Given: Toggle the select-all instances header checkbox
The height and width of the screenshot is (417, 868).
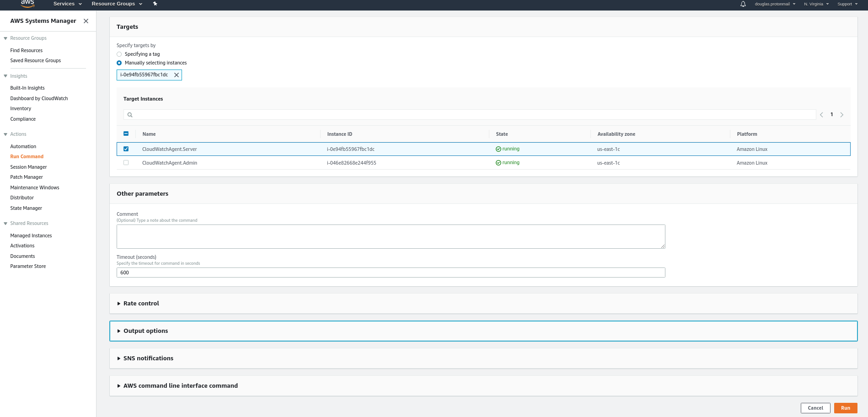Looking at the screenshot, I should click(126, 134).
